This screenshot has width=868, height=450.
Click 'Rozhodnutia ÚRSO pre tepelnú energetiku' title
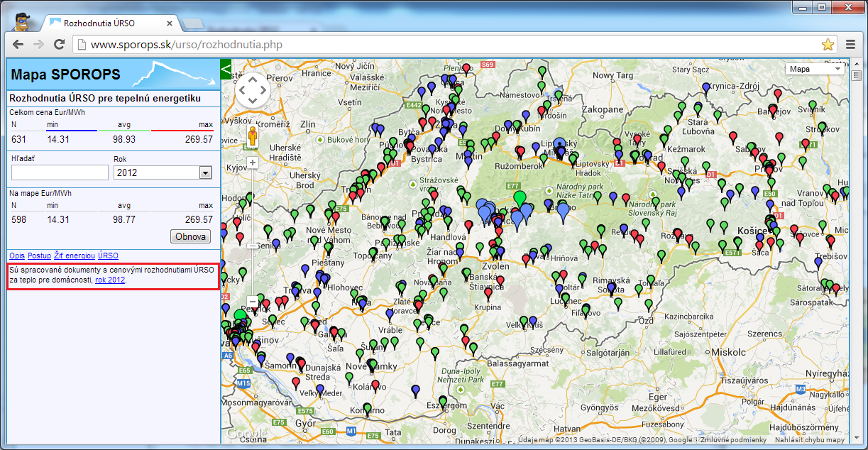click(x=105, y=98)
